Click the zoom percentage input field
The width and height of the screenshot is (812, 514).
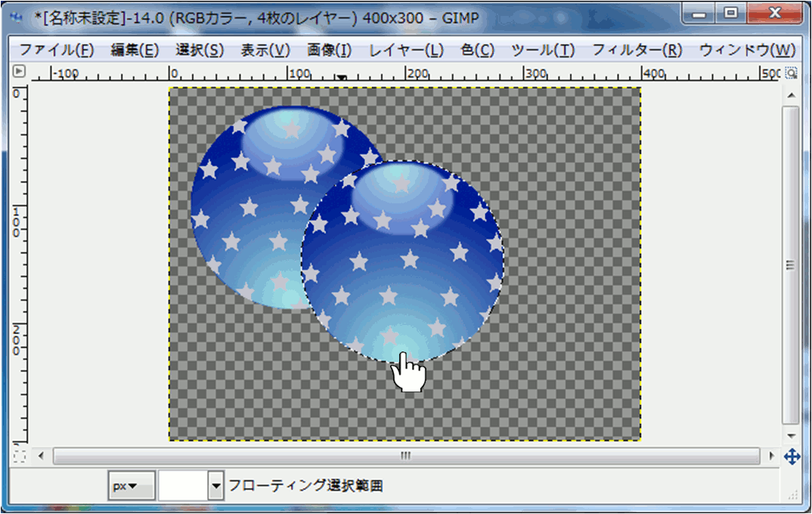coord(182,486)
